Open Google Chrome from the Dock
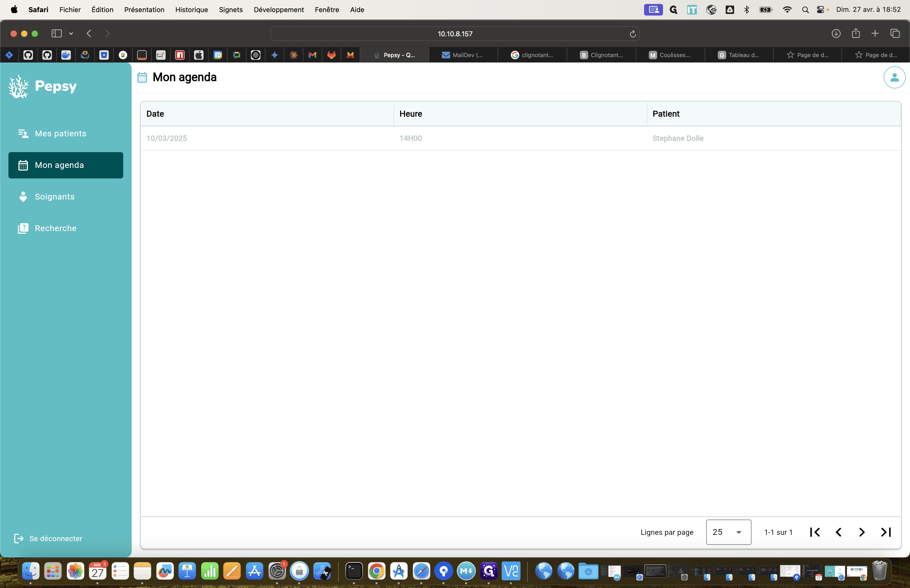Viewport: 910px width, 588px height. point(377,571)
